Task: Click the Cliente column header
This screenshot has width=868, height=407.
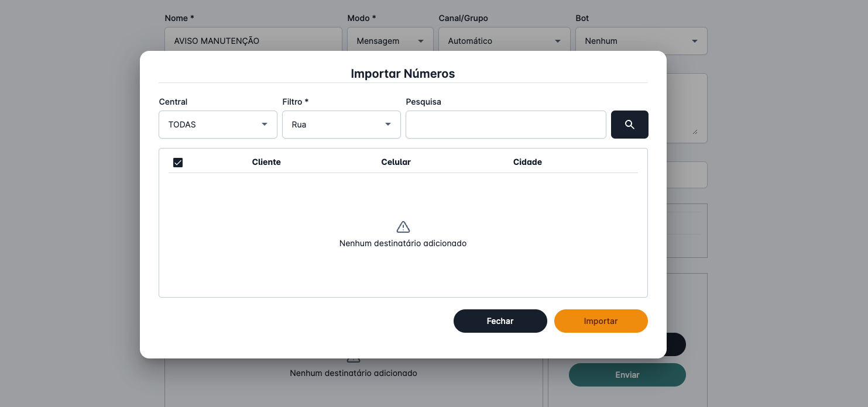Action: click(x=266, y=162)
